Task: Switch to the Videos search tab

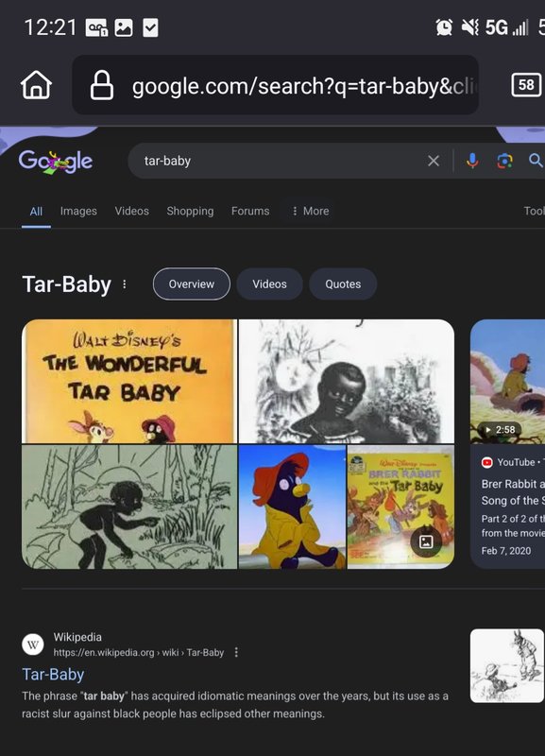Action: pos(131,211)
